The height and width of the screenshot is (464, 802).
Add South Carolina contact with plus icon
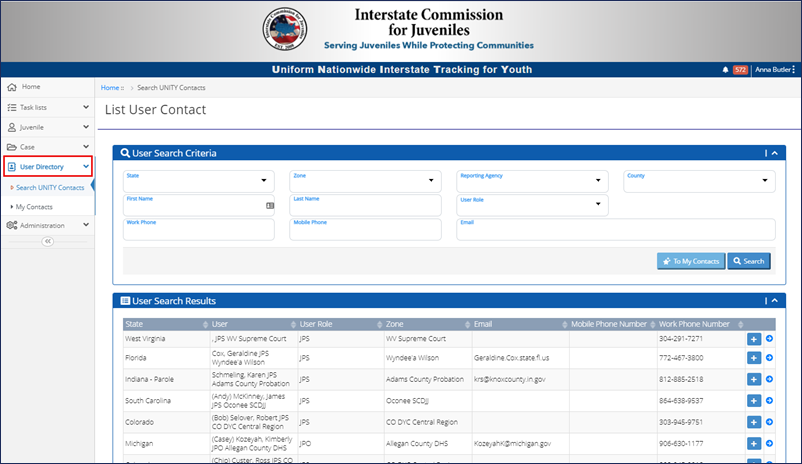coord(754,401)
